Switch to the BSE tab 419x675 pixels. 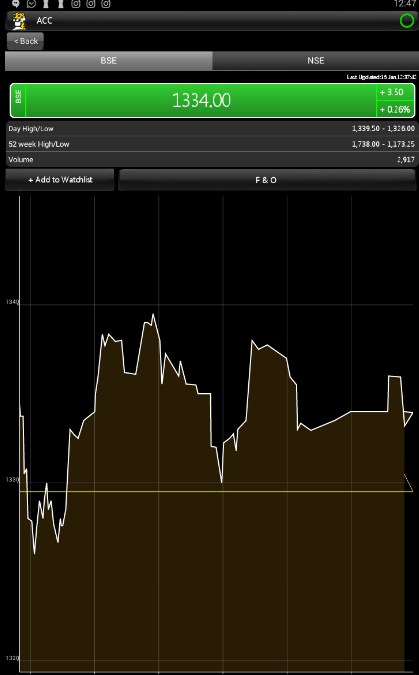click(109, 61)
